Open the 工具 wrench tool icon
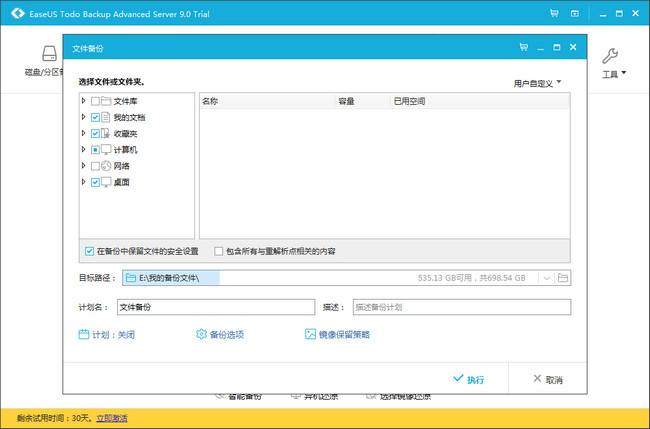Image resolution: width=650 pixels, height=429 pixels. tap(610, 56)
